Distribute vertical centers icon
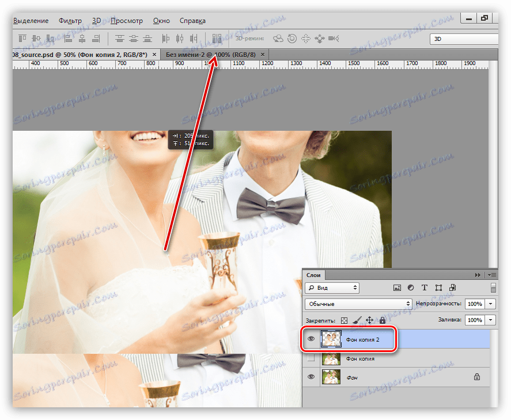 134,39
